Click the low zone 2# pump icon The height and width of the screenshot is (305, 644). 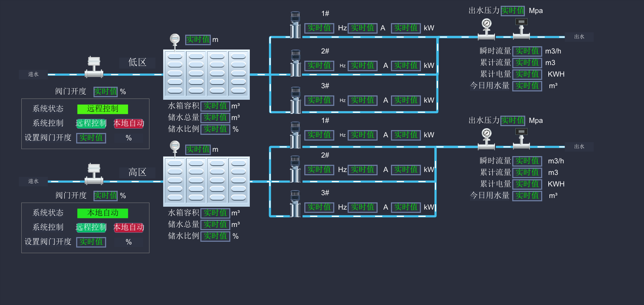click(295, 63)
